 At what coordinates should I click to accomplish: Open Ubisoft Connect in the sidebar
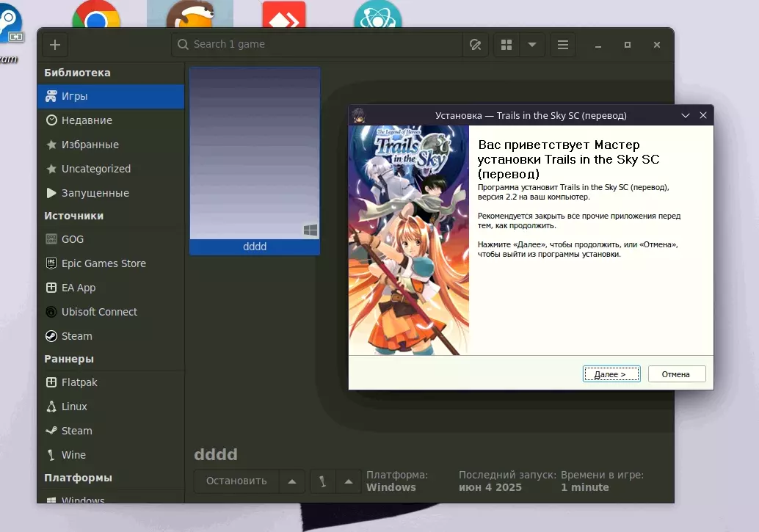(x=99, y=312)
